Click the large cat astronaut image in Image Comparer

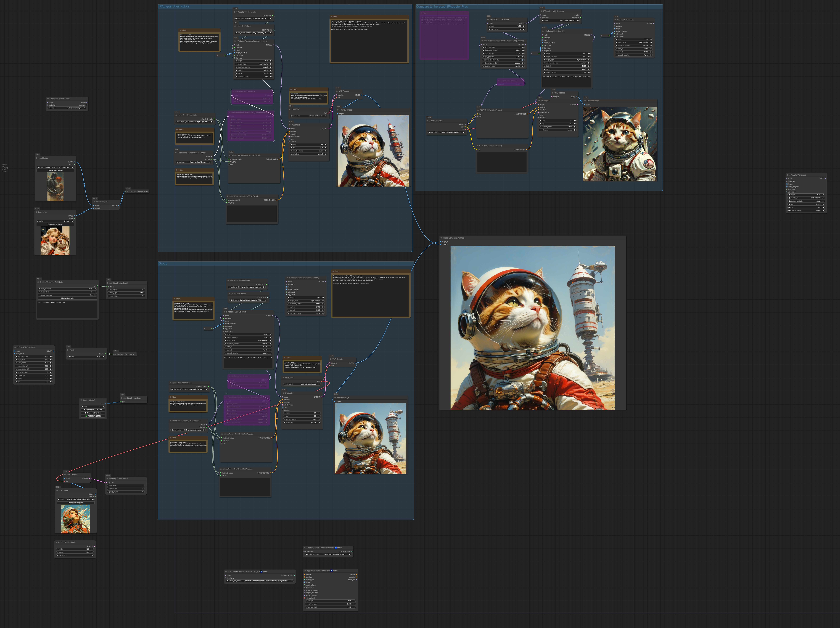tap(532, 328)
